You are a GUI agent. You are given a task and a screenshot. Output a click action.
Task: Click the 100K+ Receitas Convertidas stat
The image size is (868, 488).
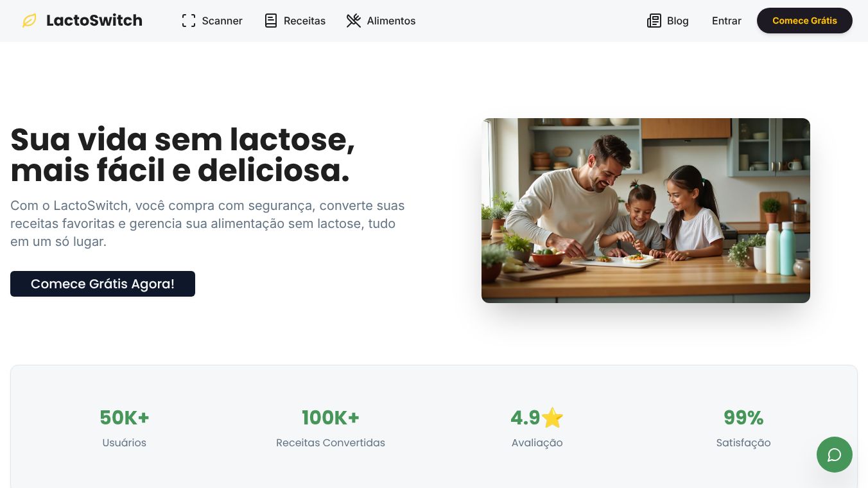coord(331,428)
